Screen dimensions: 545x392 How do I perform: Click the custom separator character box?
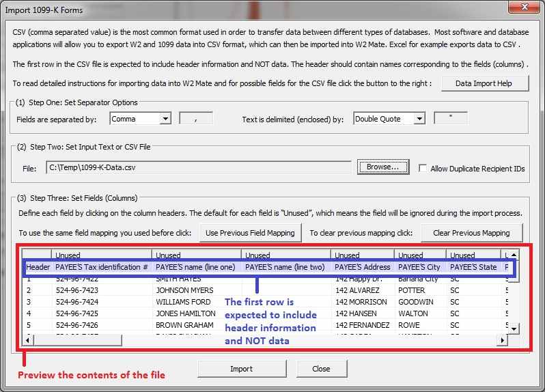tap(196, 119)
